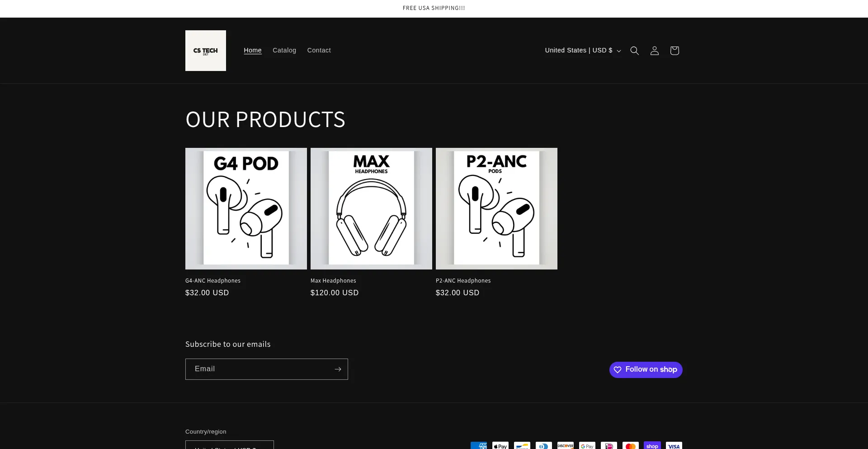
Task: Open the shopping cart icon
Action: coord(675,51)
